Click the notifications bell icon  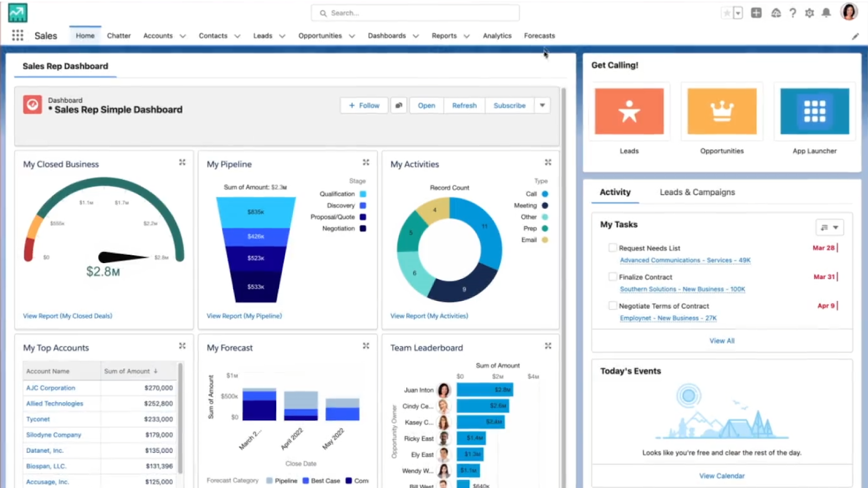tap(826, 13)
